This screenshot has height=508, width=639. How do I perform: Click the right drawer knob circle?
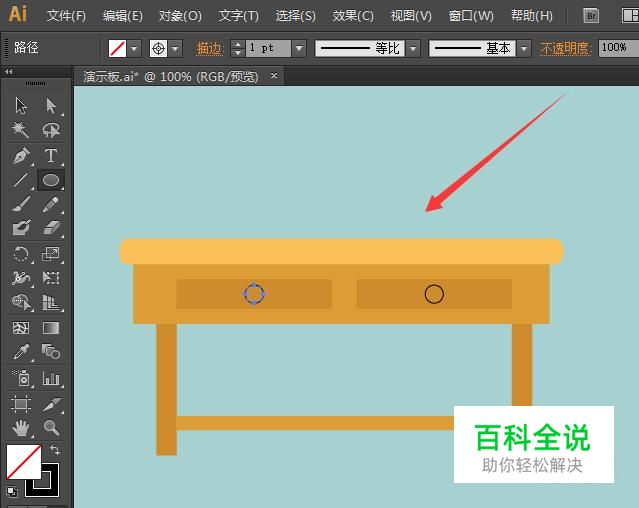pyautogui.click(x=434, y=294)
